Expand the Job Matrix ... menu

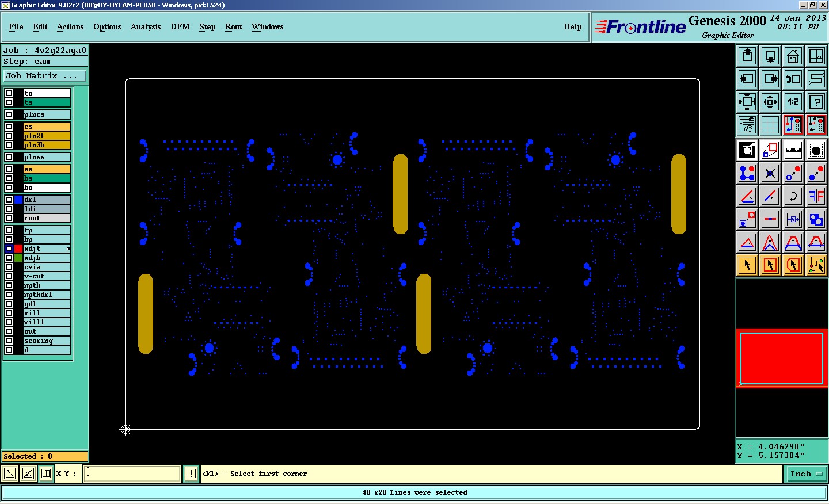coord(45,76)
